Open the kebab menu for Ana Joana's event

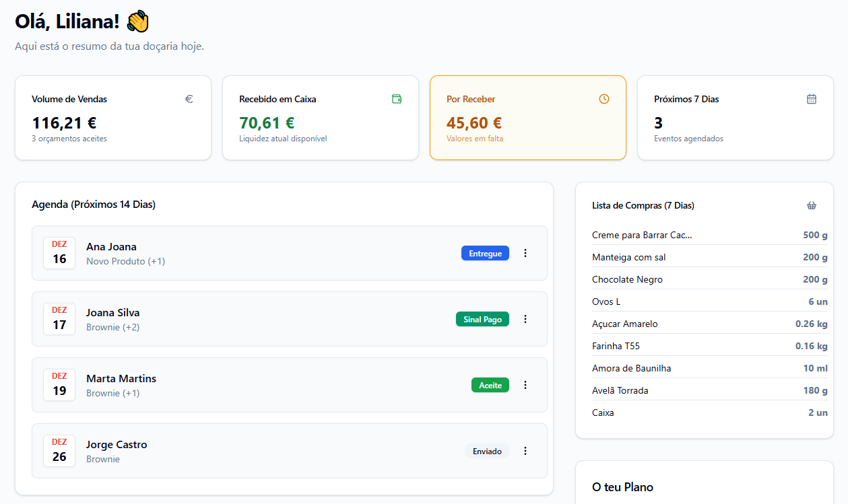tap(525, 253)
